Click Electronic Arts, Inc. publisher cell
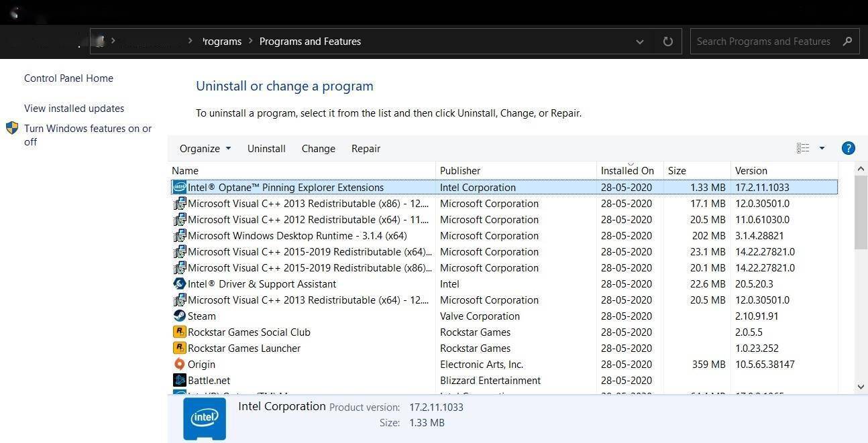This screenshot has height=443, width=868. coord(482,365)
